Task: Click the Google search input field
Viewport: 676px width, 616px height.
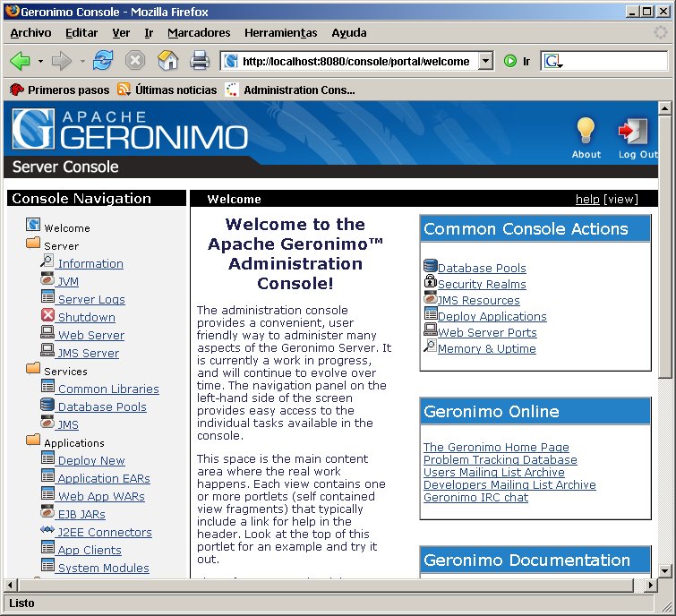Action: click(615, 61)
